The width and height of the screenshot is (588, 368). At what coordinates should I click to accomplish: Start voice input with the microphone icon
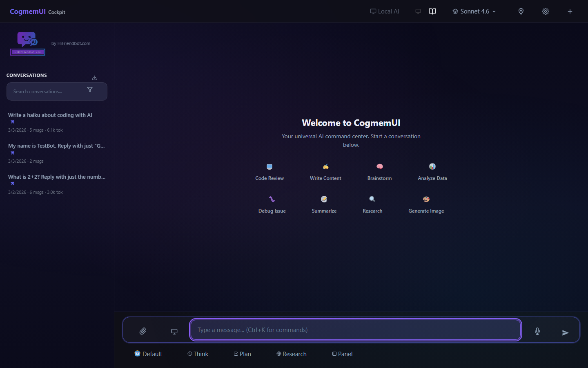click(537, 331)
